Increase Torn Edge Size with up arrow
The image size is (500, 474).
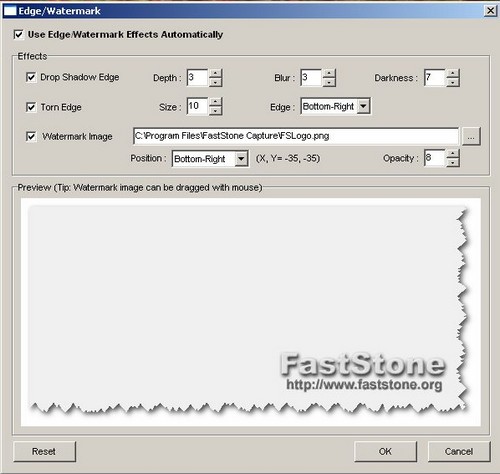pyautogui.click(x=216, y=102)
